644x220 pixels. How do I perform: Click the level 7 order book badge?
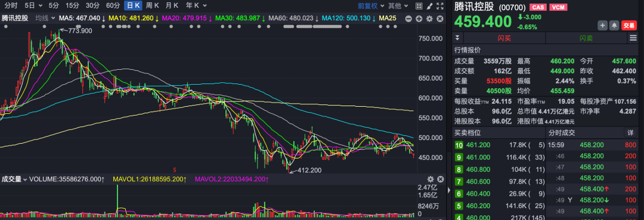pos(459,182)
